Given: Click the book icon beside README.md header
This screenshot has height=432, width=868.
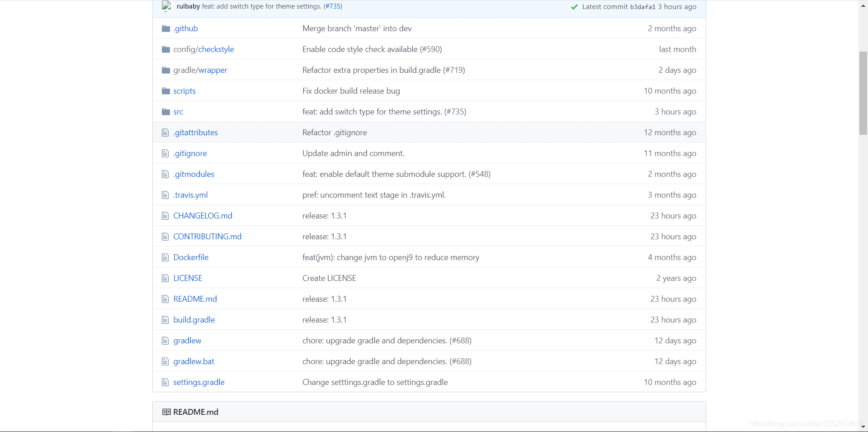Looking at the screenshot, I should 166,412.
